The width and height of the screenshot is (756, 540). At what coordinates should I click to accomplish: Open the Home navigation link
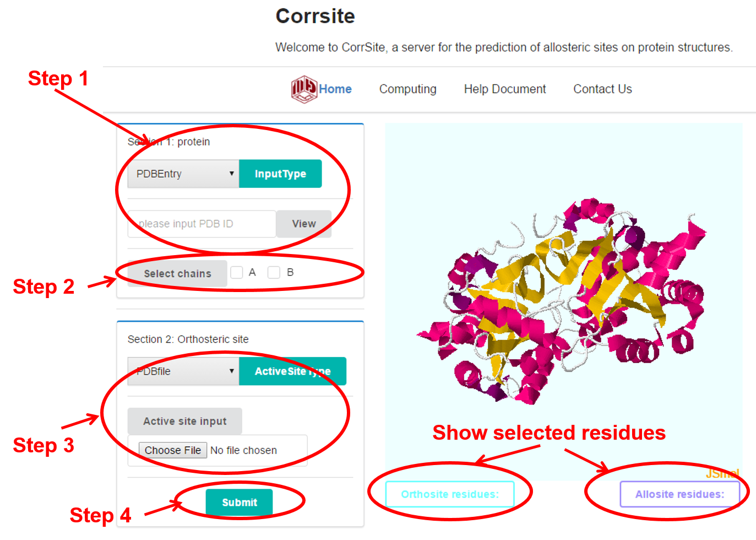point(335,89)
